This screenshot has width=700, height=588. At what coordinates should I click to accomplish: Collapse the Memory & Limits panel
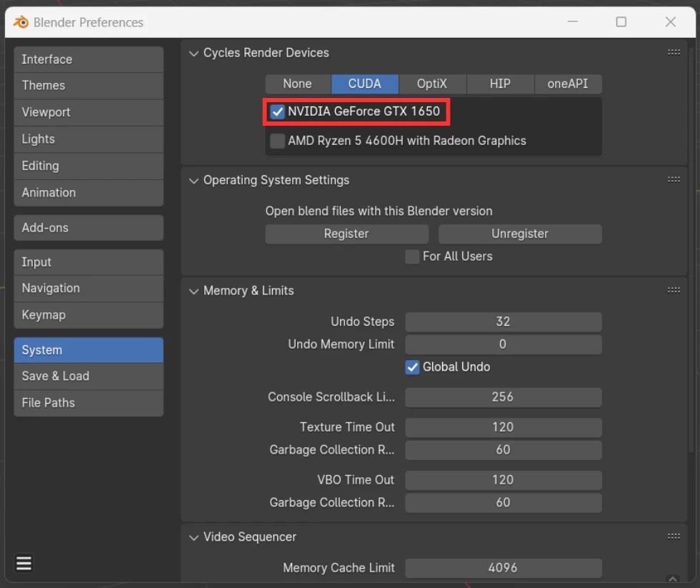coord(194,291)
